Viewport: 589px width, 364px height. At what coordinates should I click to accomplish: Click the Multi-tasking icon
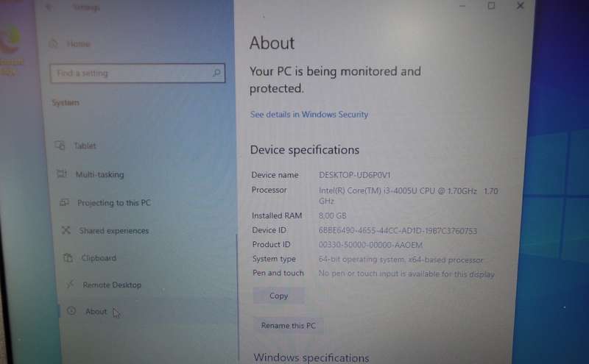pyautogui.click(x=62, y=174)
